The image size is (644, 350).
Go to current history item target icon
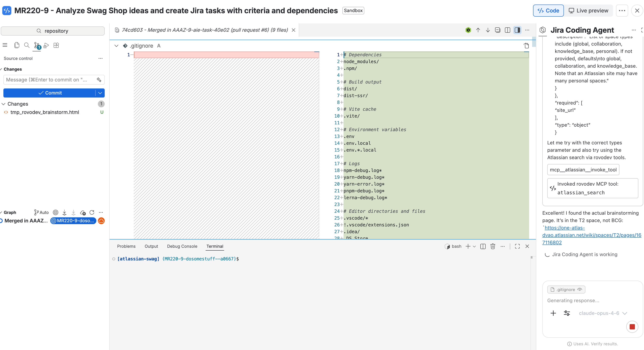(56, 212)
